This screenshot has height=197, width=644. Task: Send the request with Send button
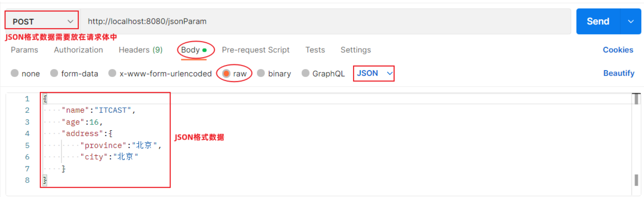coord(598,21)
